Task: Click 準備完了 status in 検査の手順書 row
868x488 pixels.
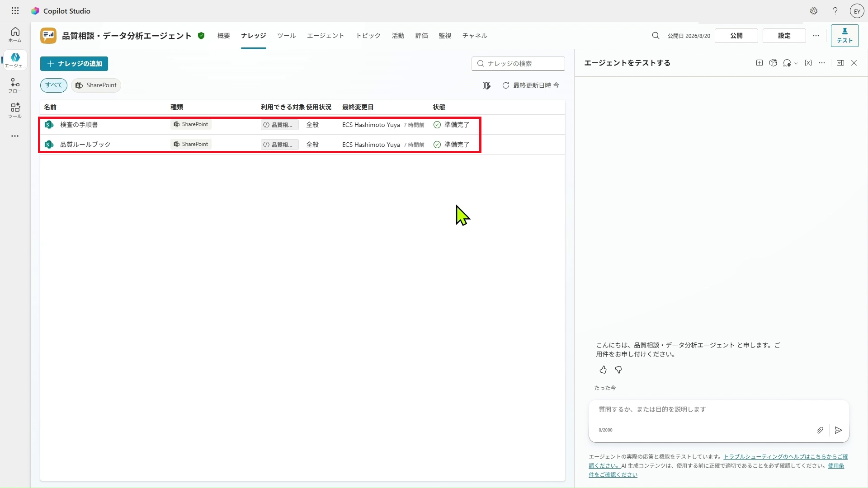Action: pyautogui.click(x=451, y=125)
